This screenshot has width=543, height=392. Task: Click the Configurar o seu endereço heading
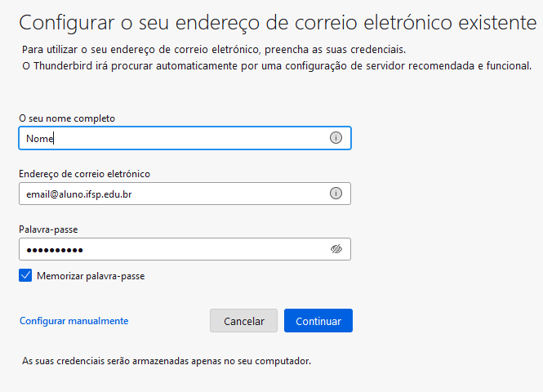point(278,23)
